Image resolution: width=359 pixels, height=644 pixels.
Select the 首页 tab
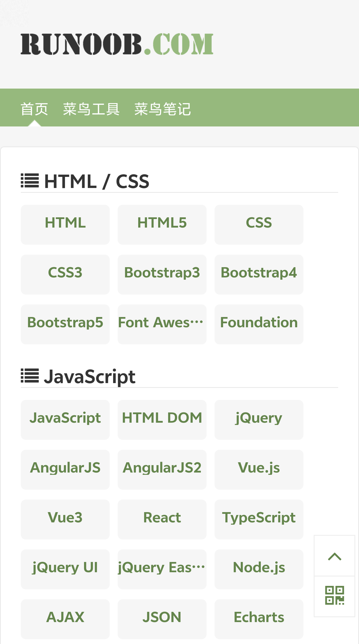(34, 109)
